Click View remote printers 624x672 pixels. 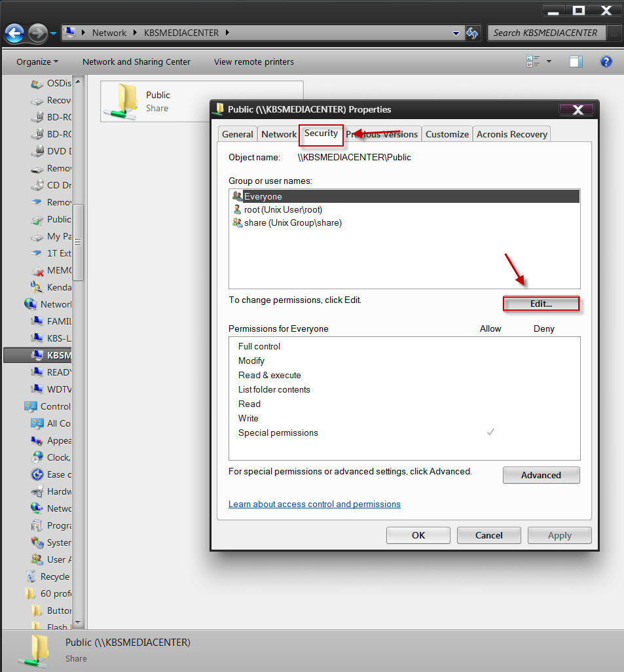pos(254,62)
